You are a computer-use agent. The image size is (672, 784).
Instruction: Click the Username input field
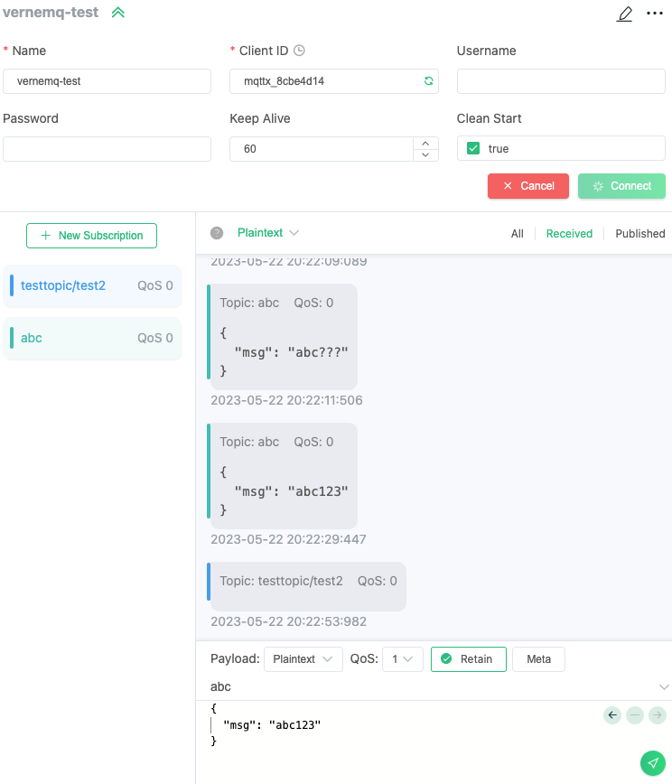561,81
